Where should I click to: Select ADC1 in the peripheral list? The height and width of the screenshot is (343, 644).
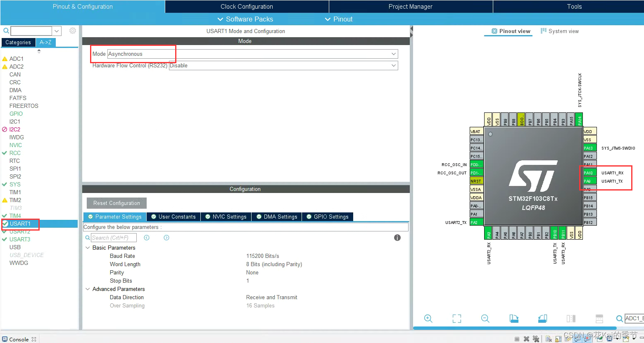tap(17, 59)
